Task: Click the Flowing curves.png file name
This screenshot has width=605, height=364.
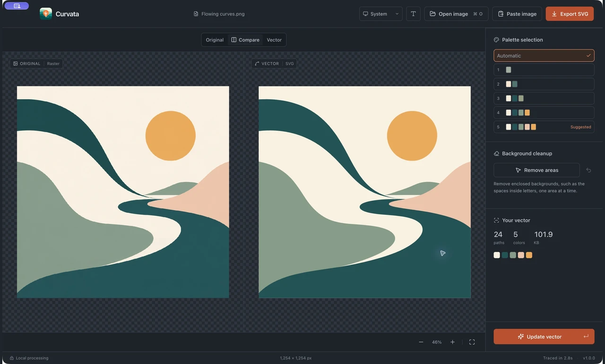Action: pyautogui.click(x=223, y=14)
